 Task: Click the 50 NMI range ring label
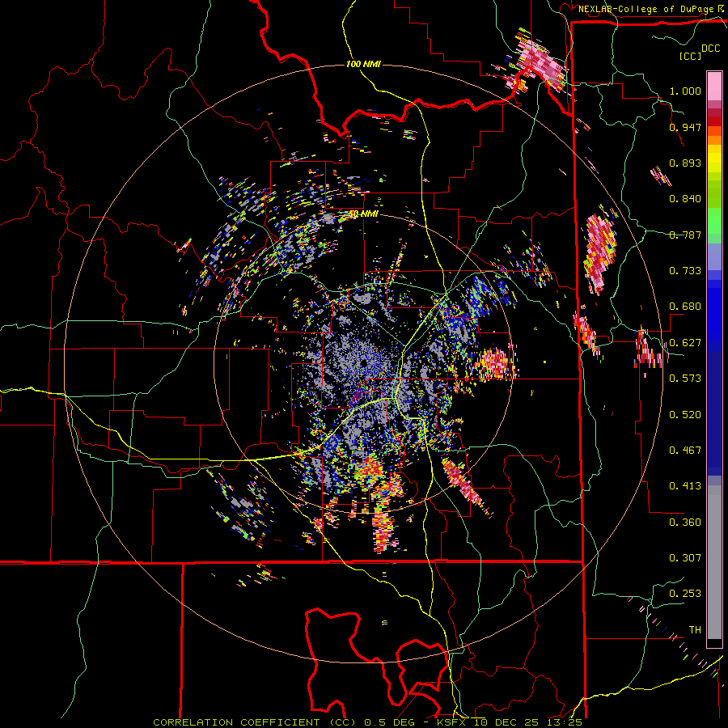coord(363,214)
